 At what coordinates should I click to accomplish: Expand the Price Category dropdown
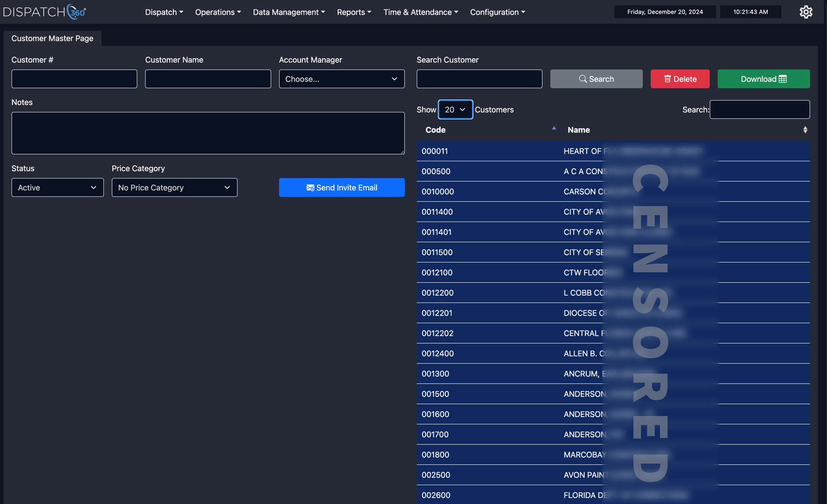point(174,188)
